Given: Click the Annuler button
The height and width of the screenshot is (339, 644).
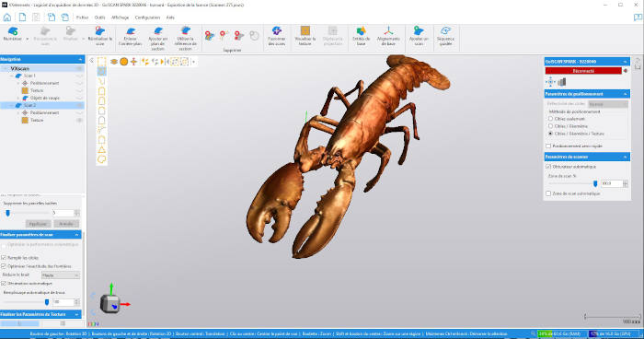Looking at the screenshot, I should pos(66,224).
